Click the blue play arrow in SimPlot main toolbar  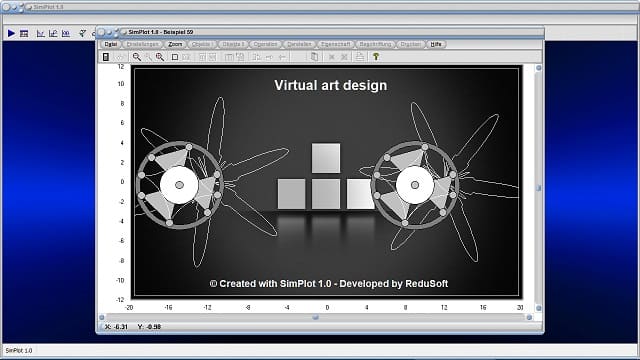tap(11, 33)
